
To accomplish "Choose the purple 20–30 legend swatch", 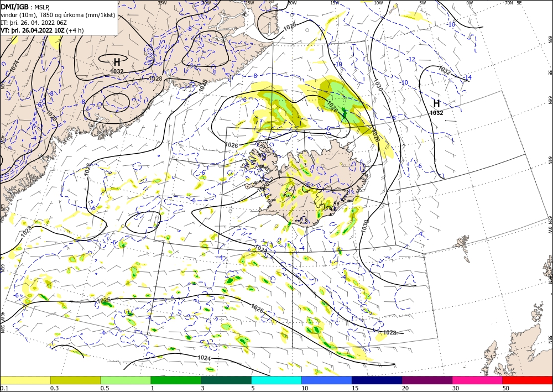I will click(427, 380).
